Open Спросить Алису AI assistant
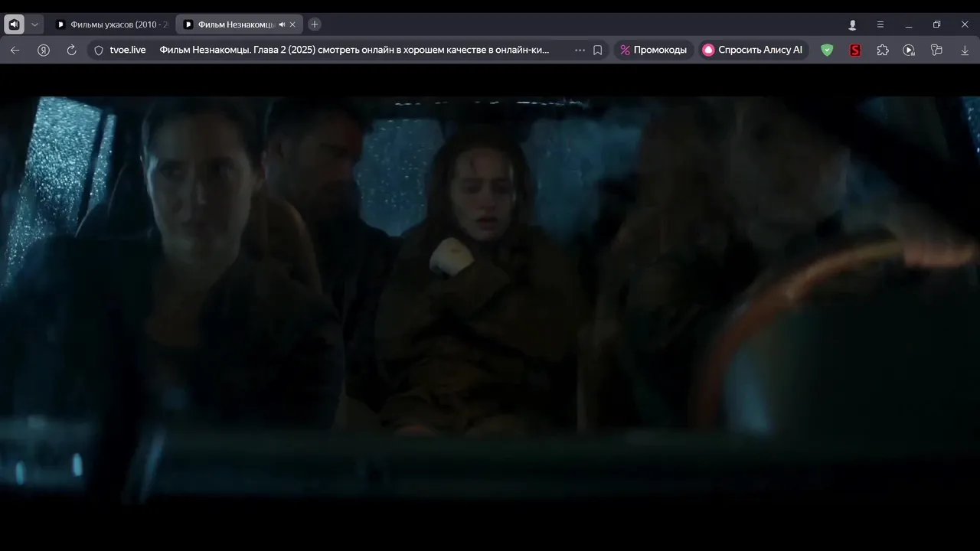 [753, 50]
